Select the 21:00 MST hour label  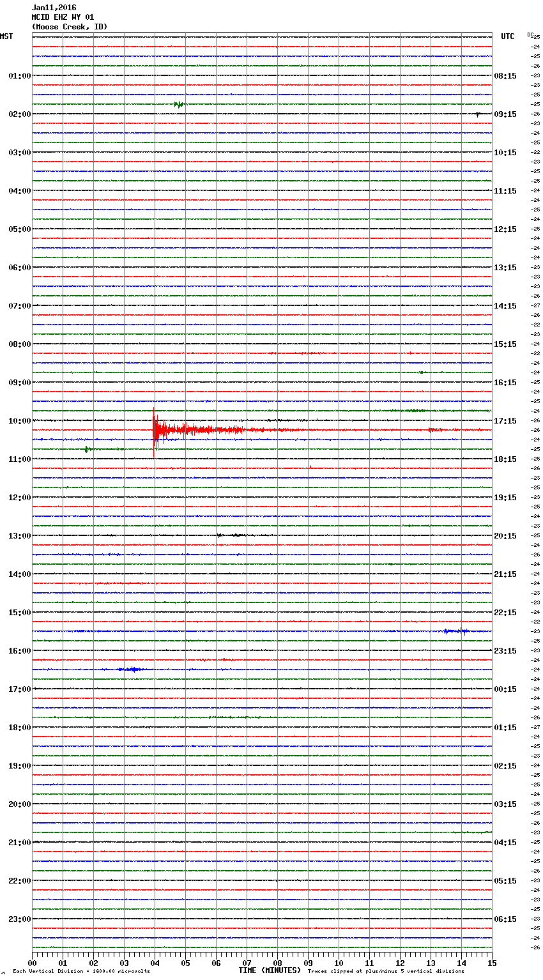coord(20,843)
